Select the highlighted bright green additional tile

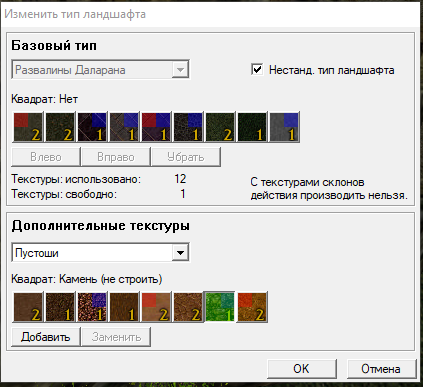coord(220,307)
